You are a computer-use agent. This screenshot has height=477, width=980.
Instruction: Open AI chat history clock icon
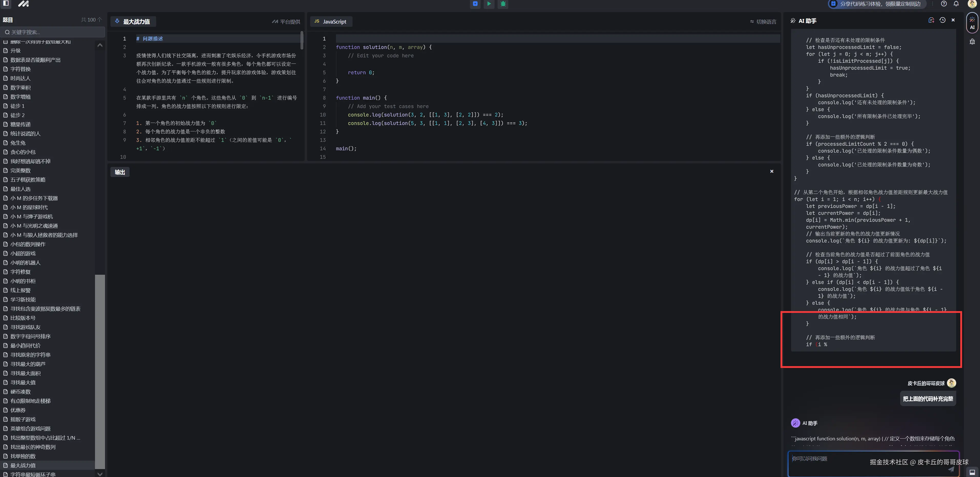(x=942, y=20)
